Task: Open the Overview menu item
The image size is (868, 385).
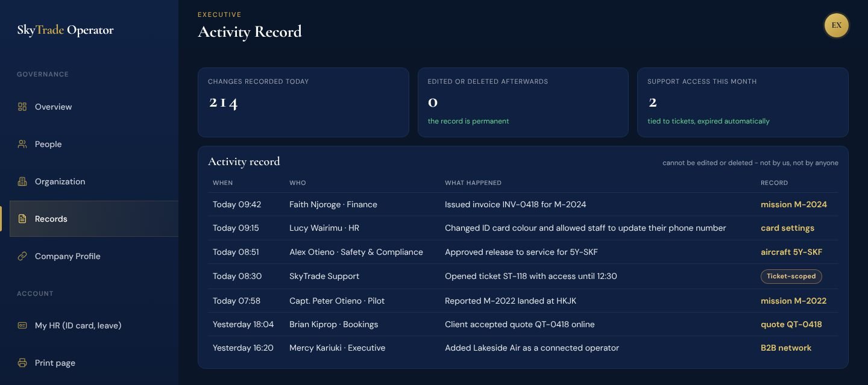Action: pos(94,107)
